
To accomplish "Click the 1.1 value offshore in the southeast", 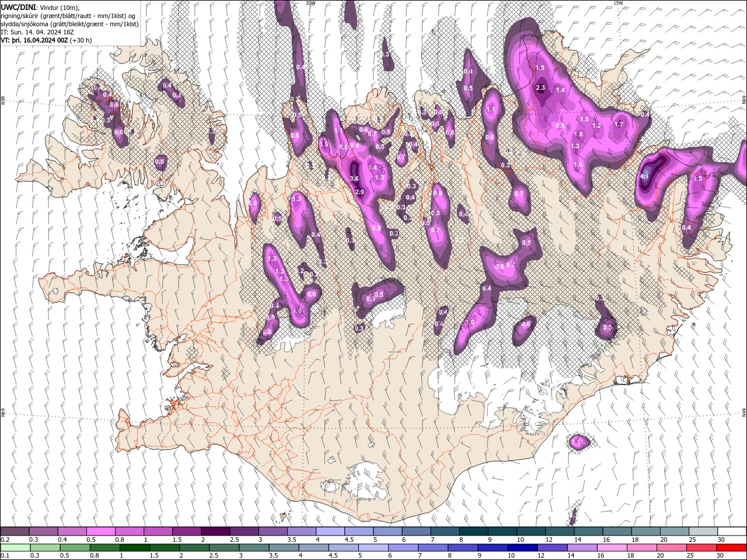I will pyautogui.click(x=577, y=443).
